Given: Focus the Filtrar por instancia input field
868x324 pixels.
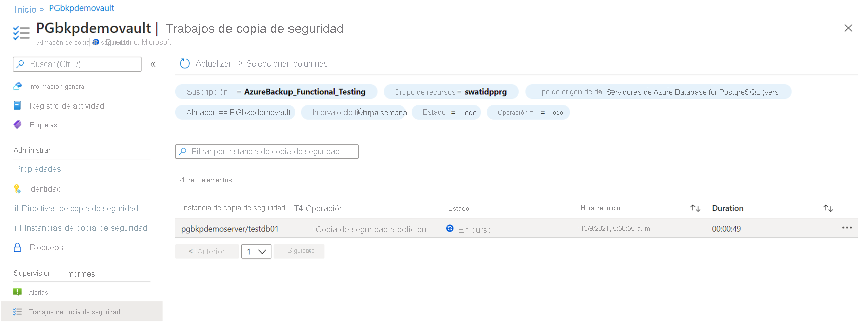Looking at the screenshot, I should (x=267, y=151).
